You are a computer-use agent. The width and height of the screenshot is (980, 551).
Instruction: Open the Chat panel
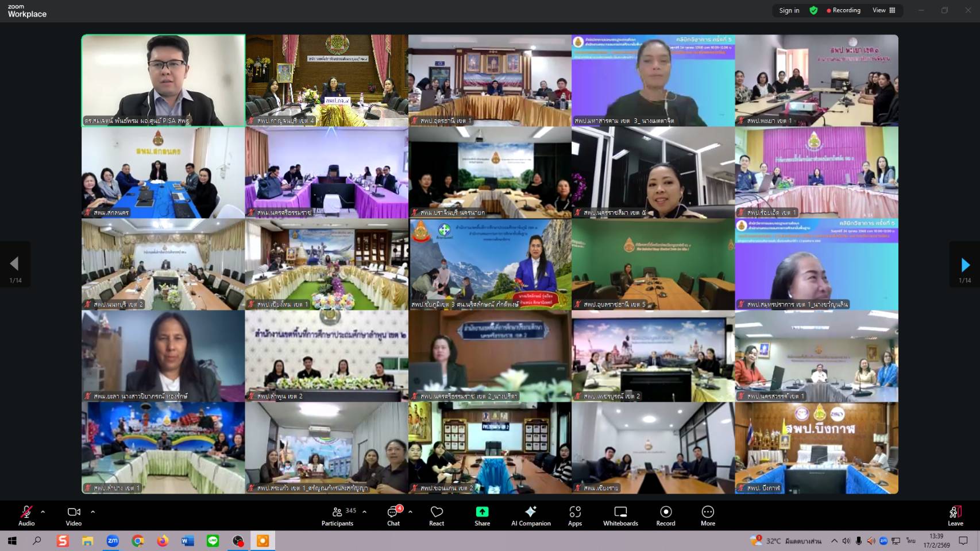tap(393, 515)
